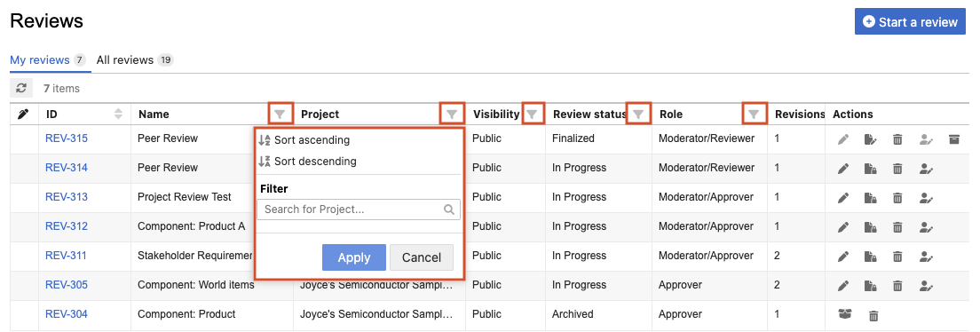Click the edit participants icon for REV-305

pyautogui.click(x=926, y=286)
